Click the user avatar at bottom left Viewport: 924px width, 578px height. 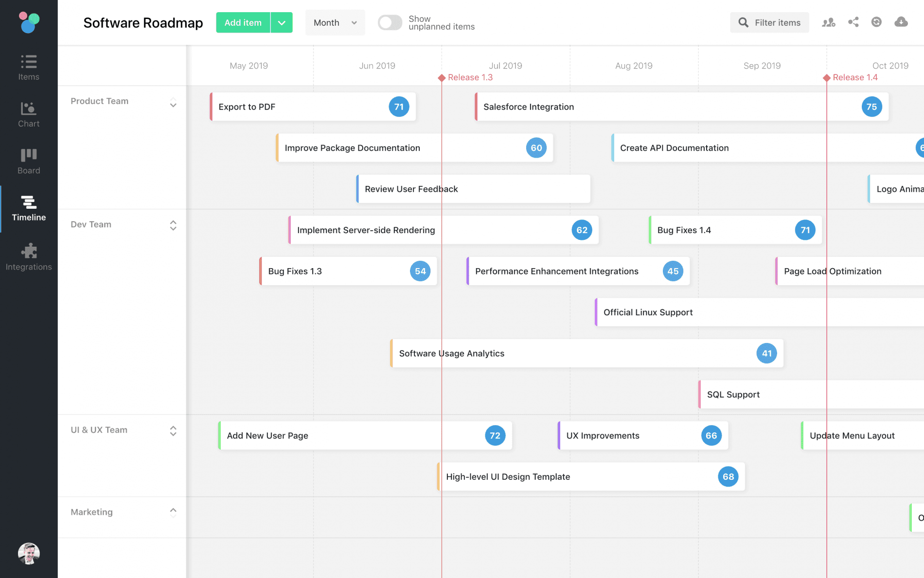29,553
